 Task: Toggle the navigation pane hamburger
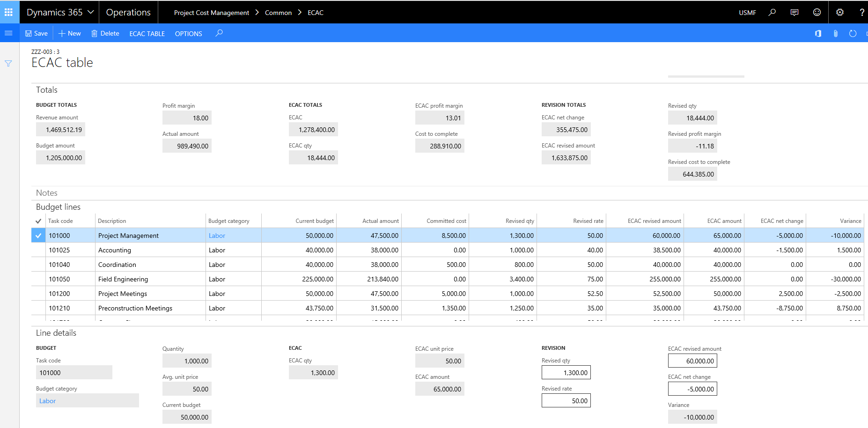pyautogui.click(x=8, y=33)
